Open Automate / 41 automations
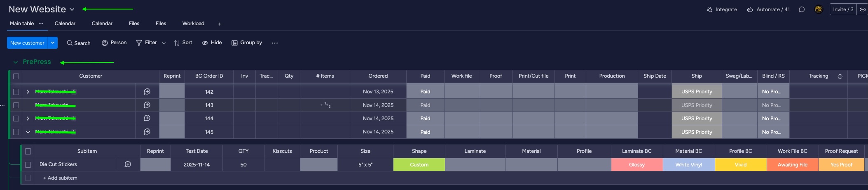The width and height of the screenshot is (868, 190). (768, 9)
